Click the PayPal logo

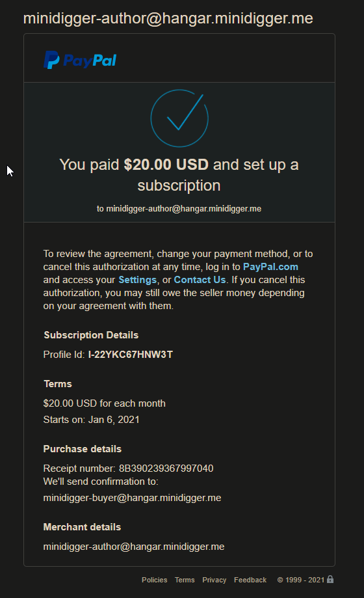click(80, 60)
